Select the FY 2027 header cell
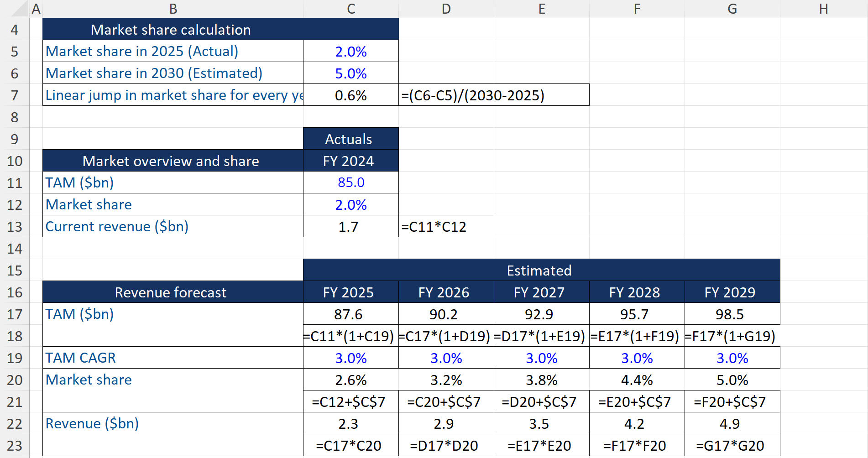The width and height of the screenshot is (868, 458). click(x=541, y=292)
